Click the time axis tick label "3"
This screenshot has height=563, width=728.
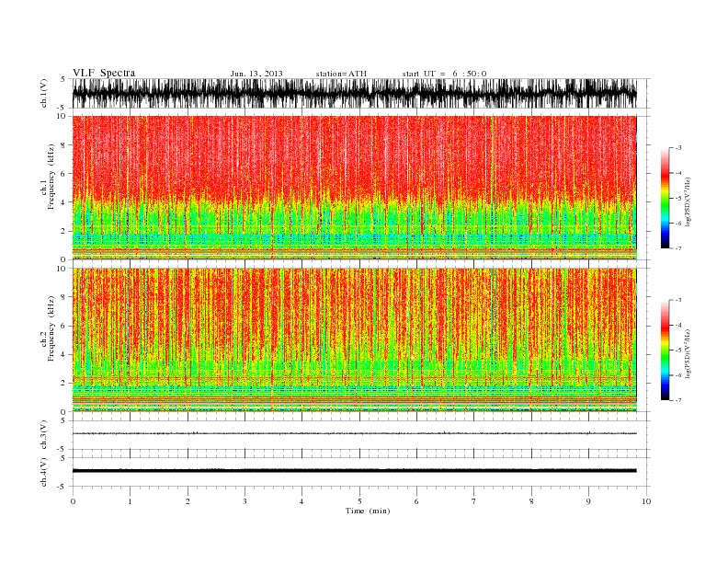pyautogui.click(x=245, y=501)
